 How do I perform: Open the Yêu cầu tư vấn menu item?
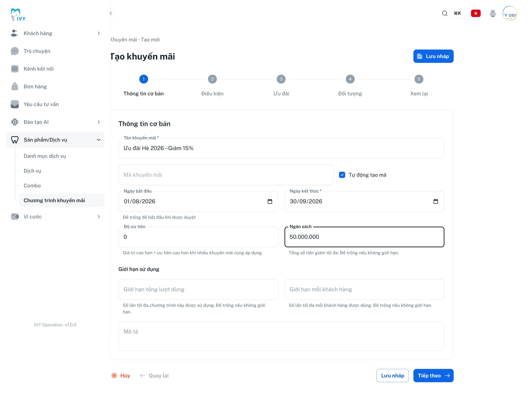pos(55,104)
